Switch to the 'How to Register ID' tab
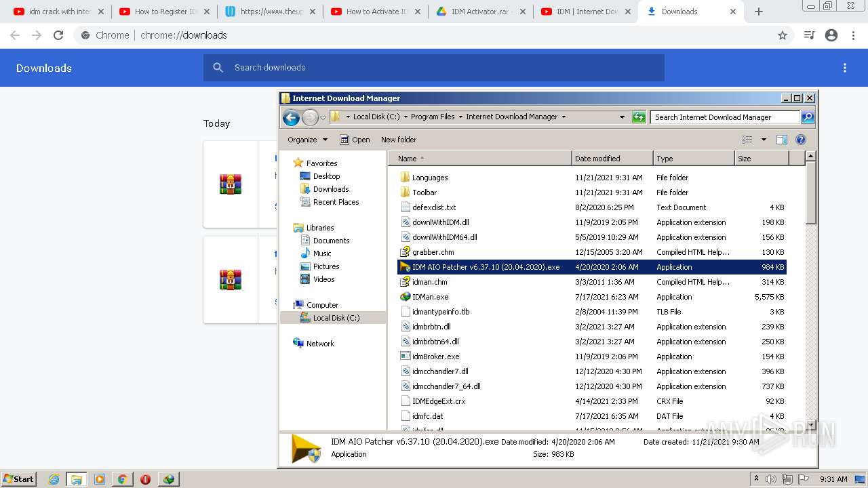The width and height of the screenshot is (868, 488). pos(165,12)
